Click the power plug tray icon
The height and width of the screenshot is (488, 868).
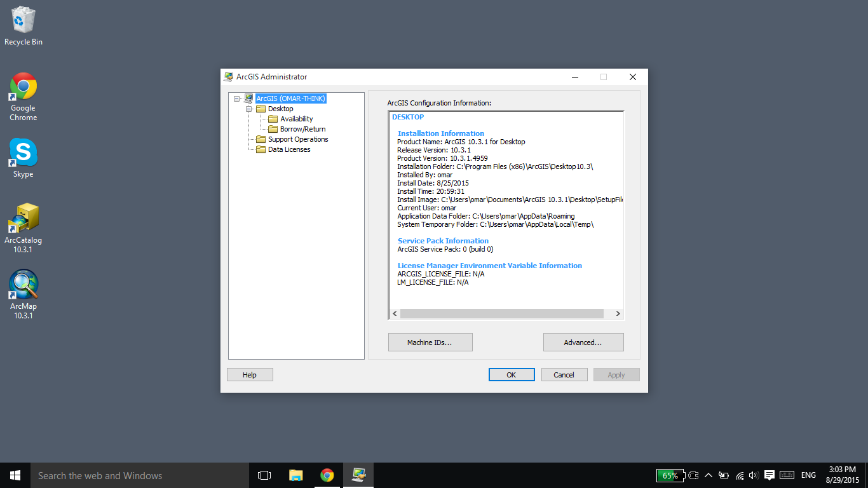pos(693,475)
